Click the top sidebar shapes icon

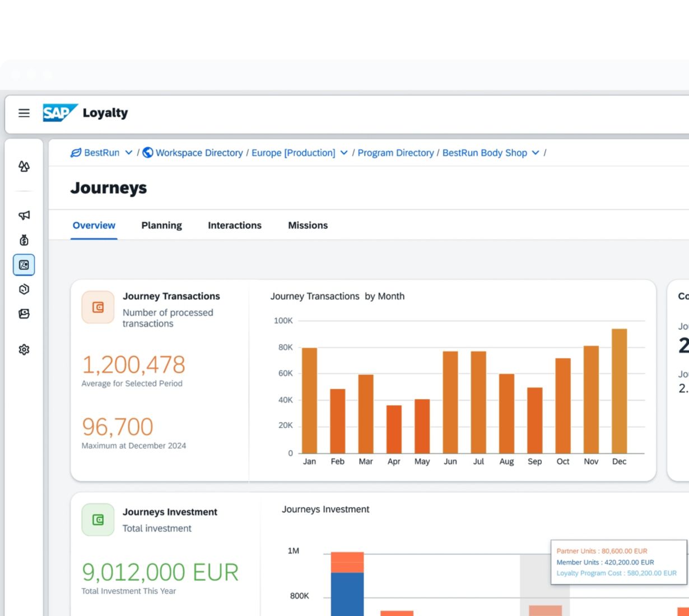[24, 166]
